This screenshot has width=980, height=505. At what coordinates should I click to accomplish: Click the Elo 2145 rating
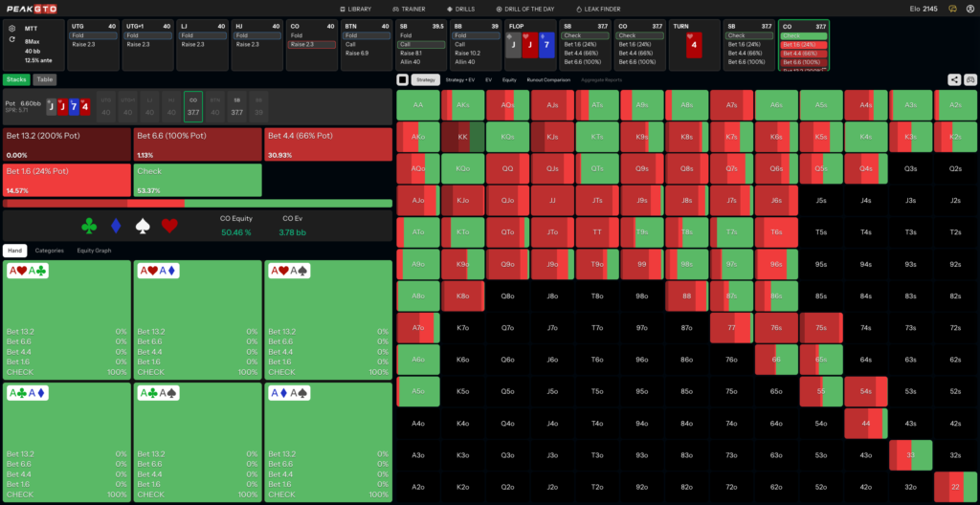[925, 9]
